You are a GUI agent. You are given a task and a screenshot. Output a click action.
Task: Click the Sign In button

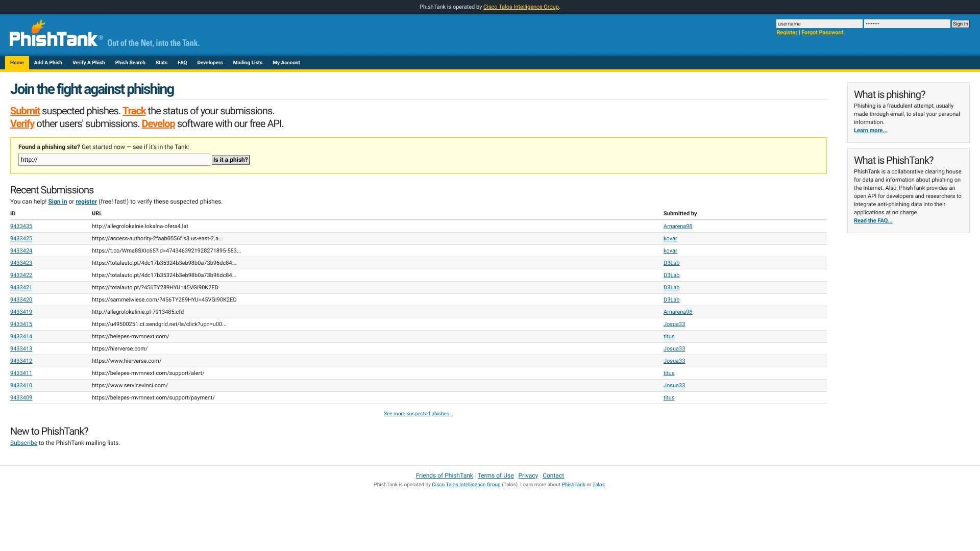coord(960,24)
